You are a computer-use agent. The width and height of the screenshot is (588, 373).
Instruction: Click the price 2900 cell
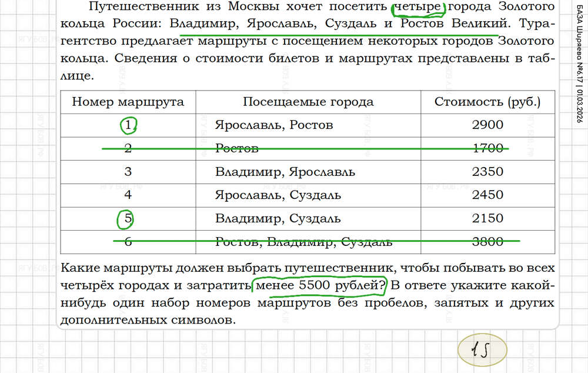487,125
